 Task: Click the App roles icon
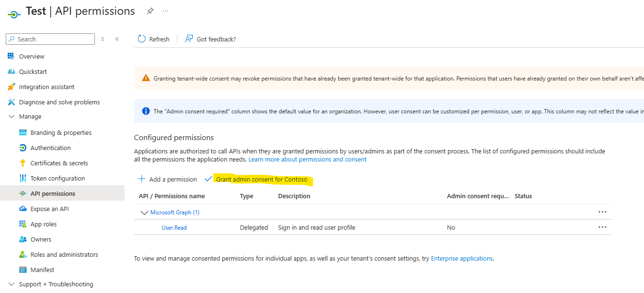point(23,224)
